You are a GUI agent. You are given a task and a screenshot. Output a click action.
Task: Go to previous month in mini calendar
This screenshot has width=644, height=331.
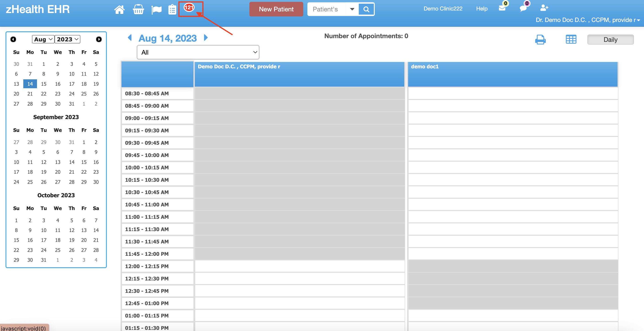[13, 39]
